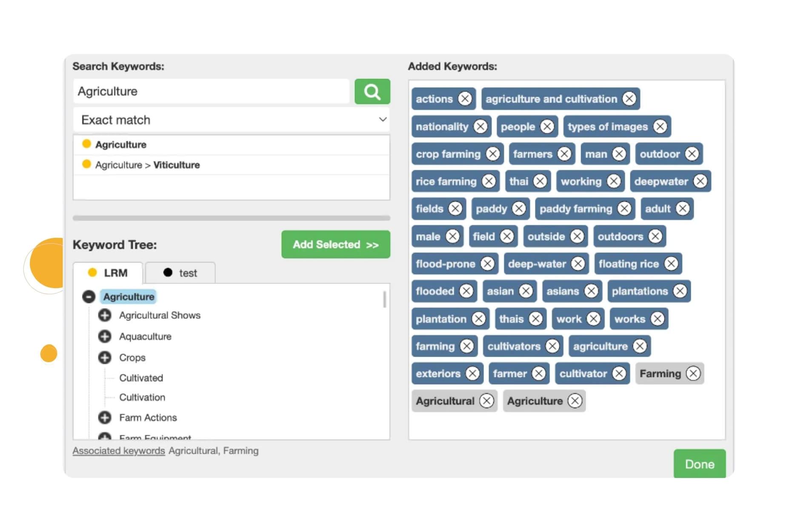
Task: Open the Exact match dropdown
Action: tap(232, 120)
